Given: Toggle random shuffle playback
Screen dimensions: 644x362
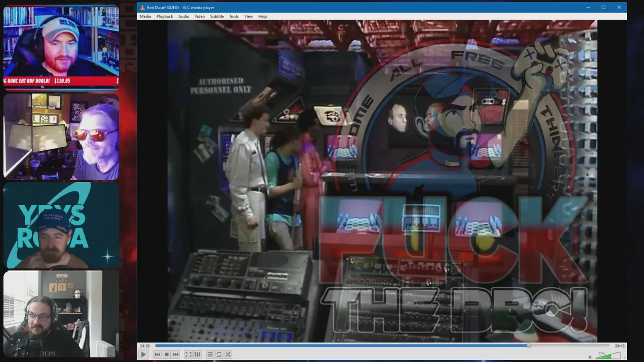Looking at the screenshot, I should click(x=228, y=354).
